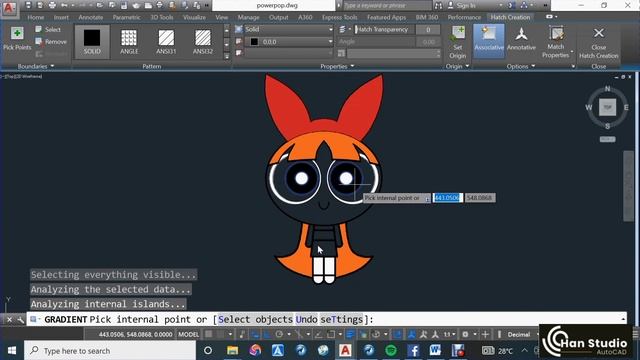Click Remove boundary objects

pyautogui.click(x=51, y=42)
